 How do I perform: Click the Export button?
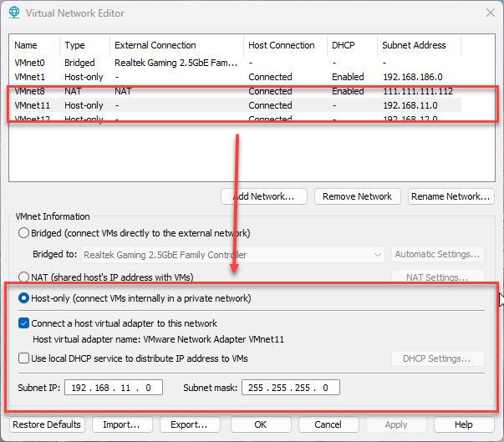pos(190,424)
